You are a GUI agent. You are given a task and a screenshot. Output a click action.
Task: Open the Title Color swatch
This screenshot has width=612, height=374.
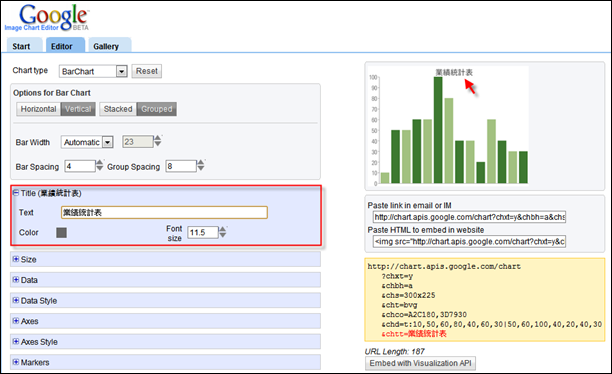(x=61, y=233)
